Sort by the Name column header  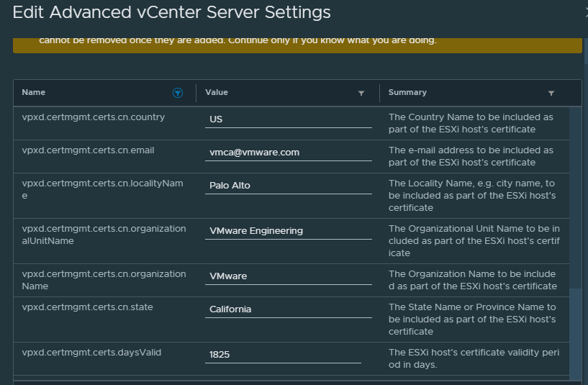[x=34, y=93]
